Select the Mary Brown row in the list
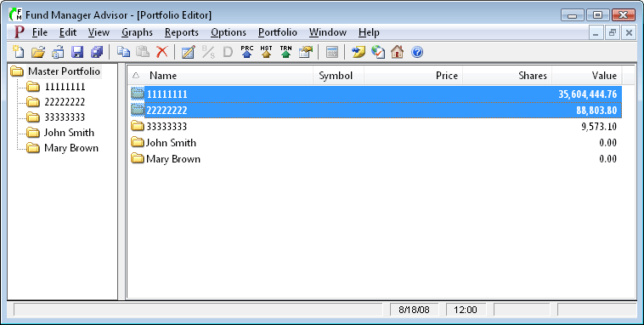 pyautogui.click(x=376, y=159)
